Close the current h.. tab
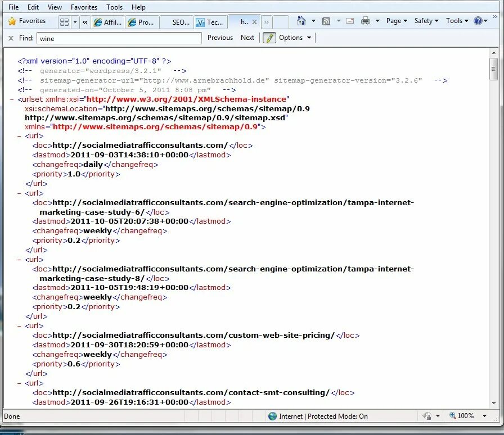 click(x=254, y=22)
